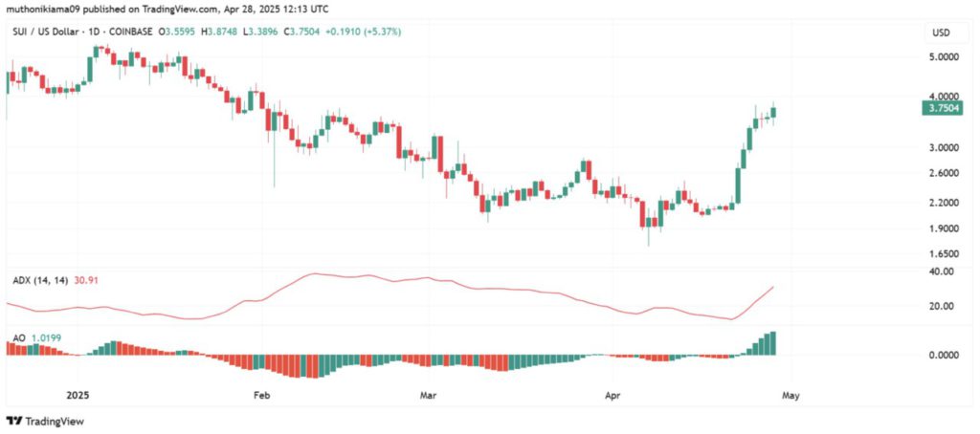This screenshot has width=980, height=434.
Task: Click the May label on time axis
Action: click(791, 395)
